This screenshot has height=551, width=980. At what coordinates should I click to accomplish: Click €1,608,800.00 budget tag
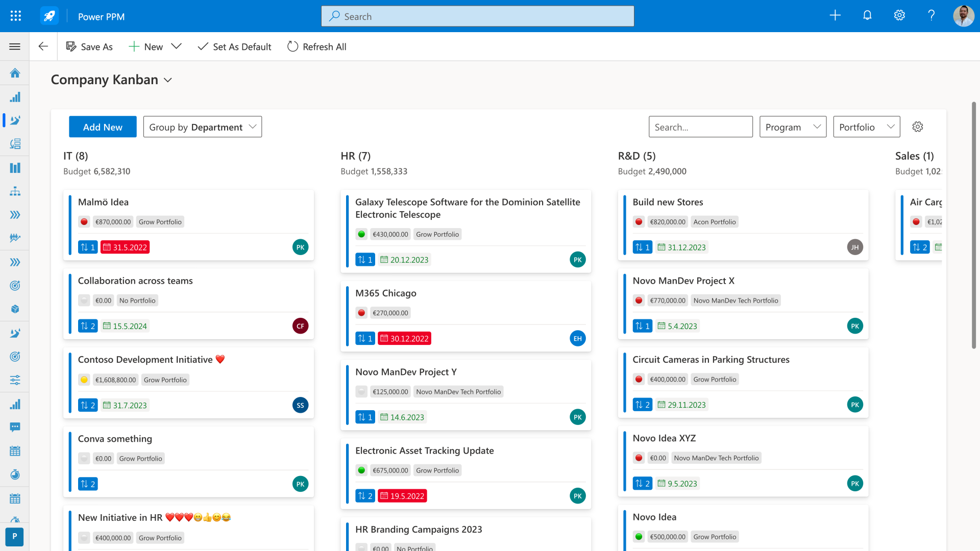pos(115,380)
